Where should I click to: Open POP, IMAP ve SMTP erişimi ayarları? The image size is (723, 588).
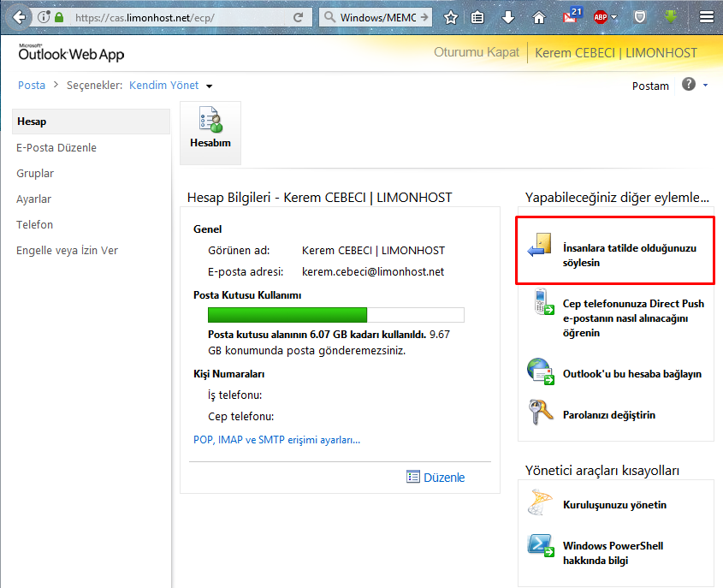[x=276, y=439]
